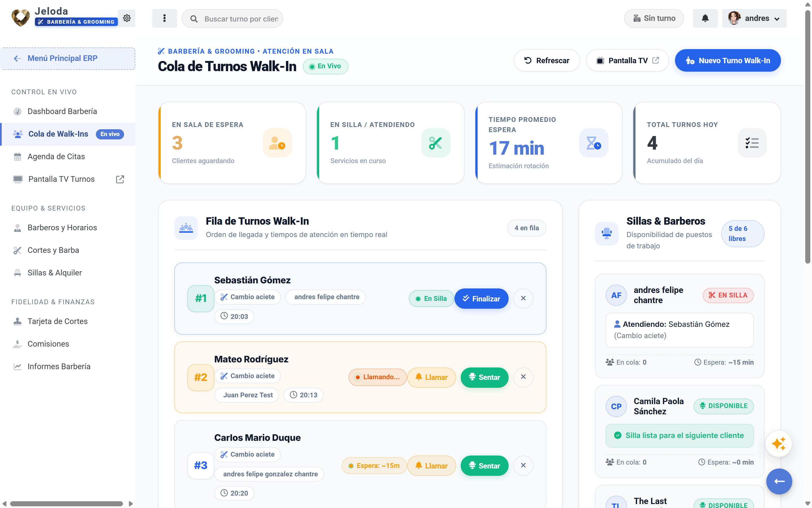Click the En Vivo status badge
Screen dimensions: 812x508
325,66
